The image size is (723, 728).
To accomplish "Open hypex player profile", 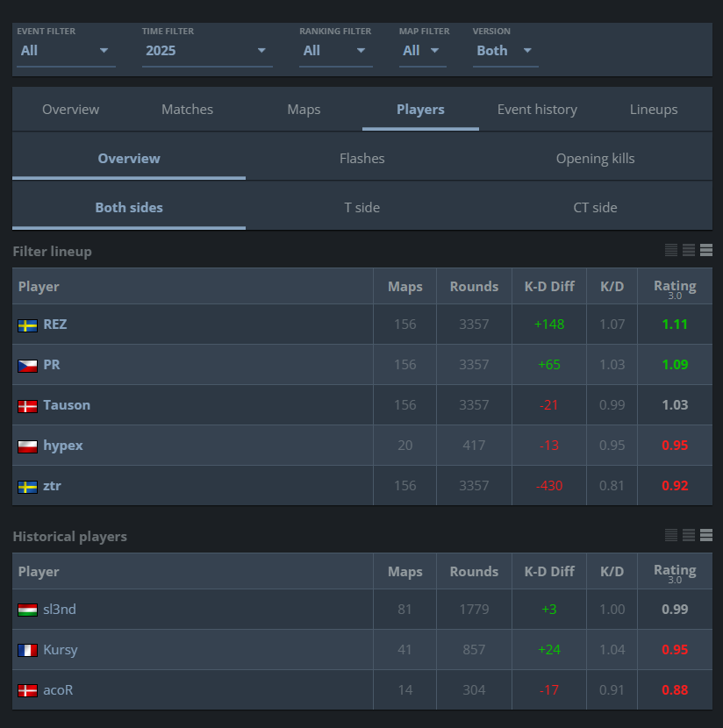I will pos(63,446).
